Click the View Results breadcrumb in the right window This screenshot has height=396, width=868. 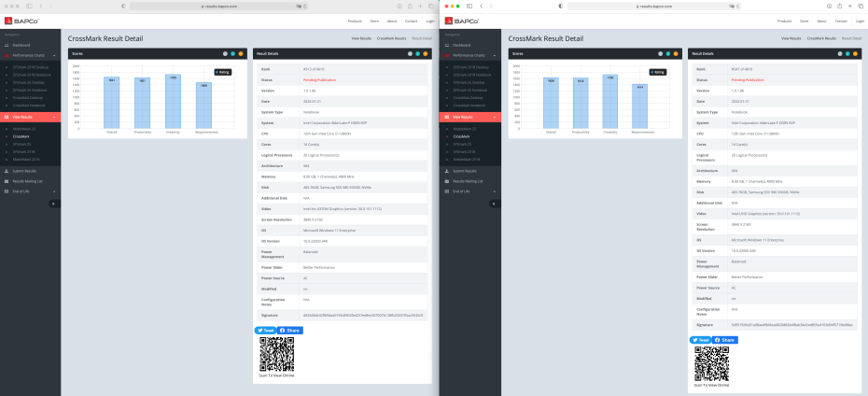click(x=791, y=39)
